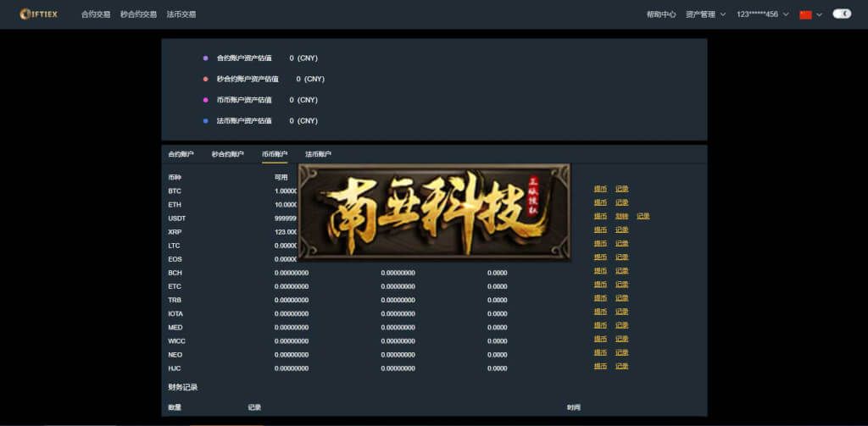
Task: Click the 0.0000 value in BCH row
Action: click(x=497, y=273)
